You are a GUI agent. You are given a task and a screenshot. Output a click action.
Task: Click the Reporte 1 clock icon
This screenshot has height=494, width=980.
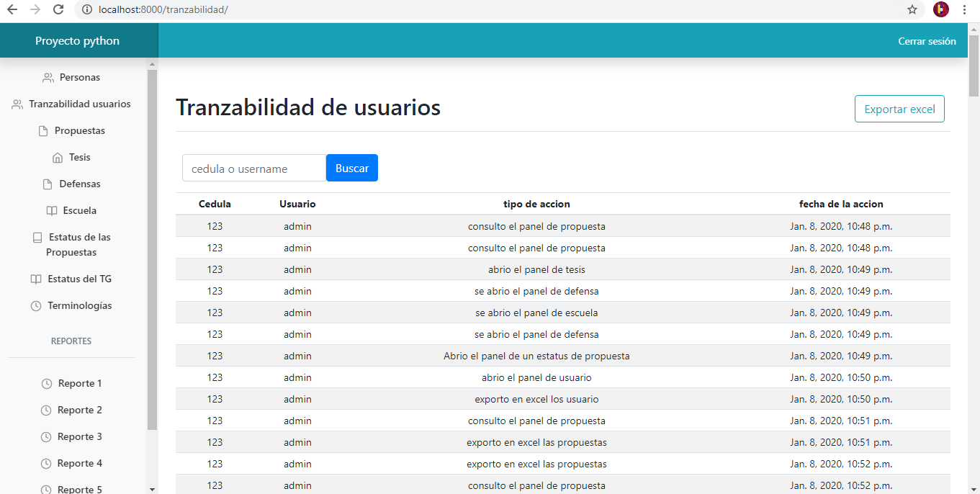coord(47,384)
